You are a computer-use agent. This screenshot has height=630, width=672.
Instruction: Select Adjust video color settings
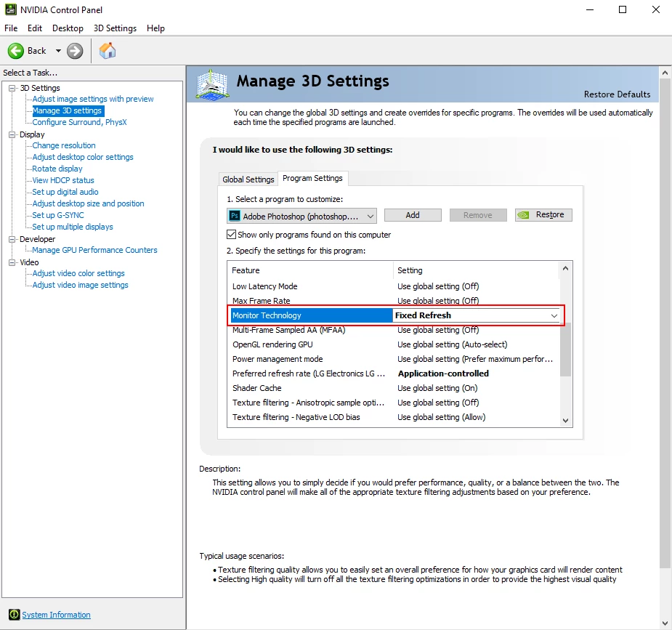point(78,273)
